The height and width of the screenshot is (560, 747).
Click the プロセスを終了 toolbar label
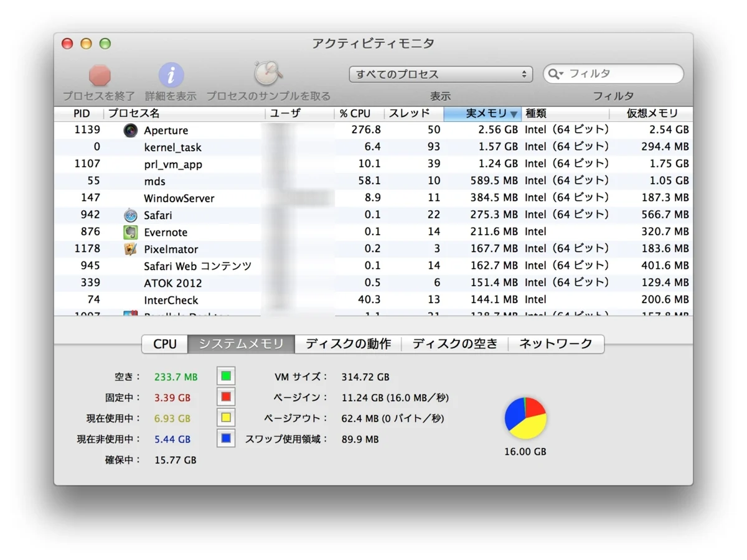(99, 96)
